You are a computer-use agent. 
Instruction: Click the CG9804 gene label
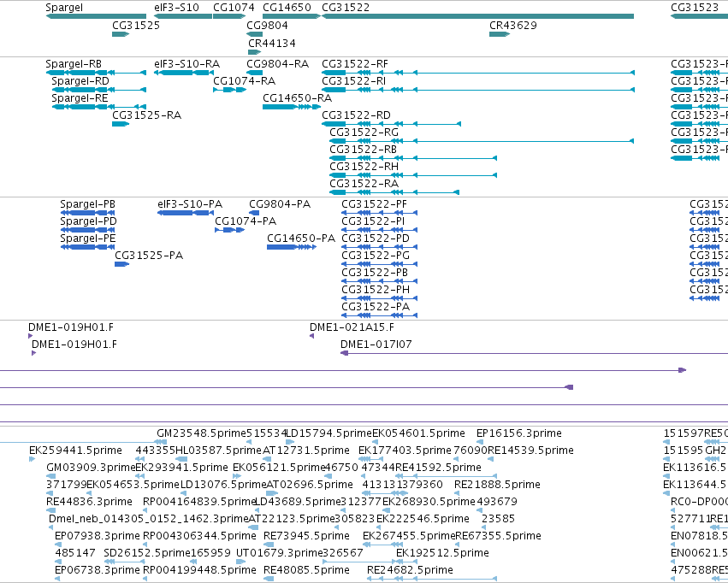point(267,25)
